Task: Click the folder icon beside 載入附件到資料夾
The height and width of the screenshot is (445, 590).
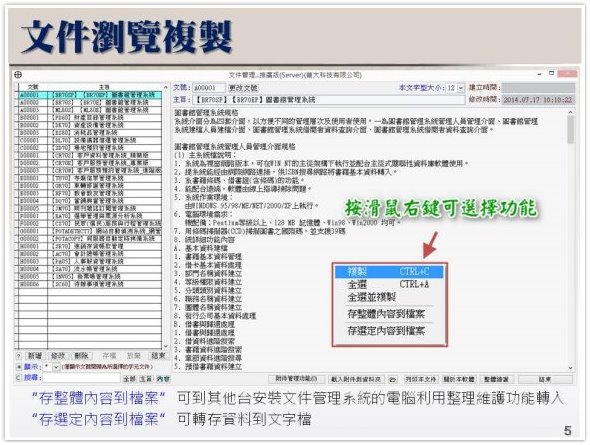Action: tap(392, 379)
